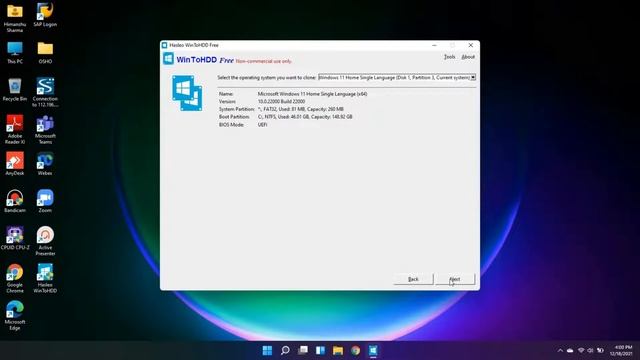The width and height of the screenshot is (640, 360).
Task: Select Webex desktop shortcut
Action: (x=45, y=164)
